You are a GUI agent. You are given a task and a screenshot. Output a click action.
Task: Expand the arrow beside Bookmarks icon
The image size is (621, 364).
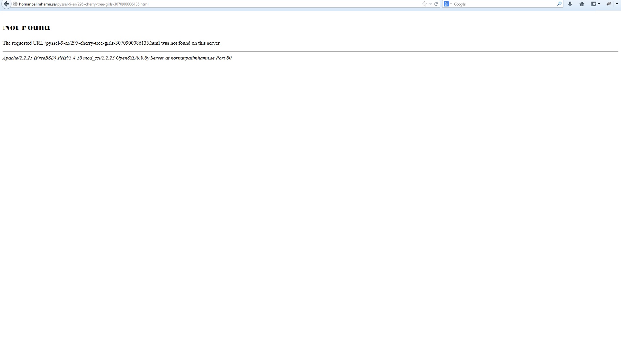599,4
